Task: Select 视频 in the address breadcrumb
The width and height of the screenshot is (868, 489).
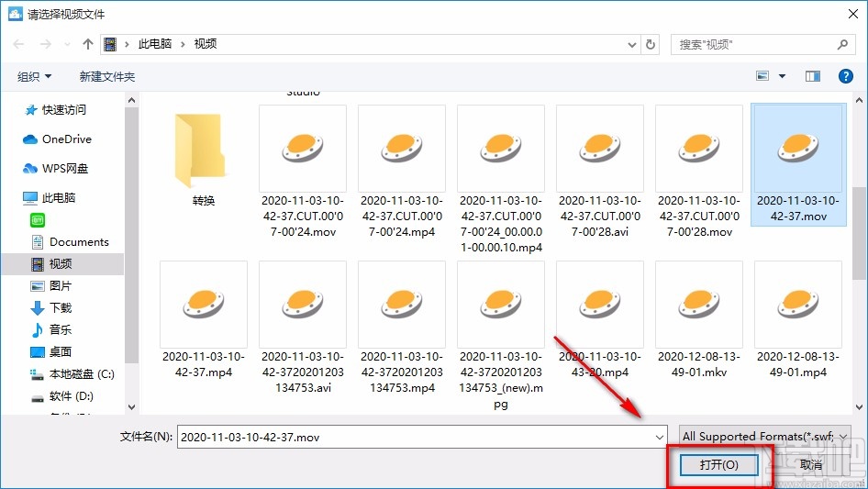Action: 205,44
